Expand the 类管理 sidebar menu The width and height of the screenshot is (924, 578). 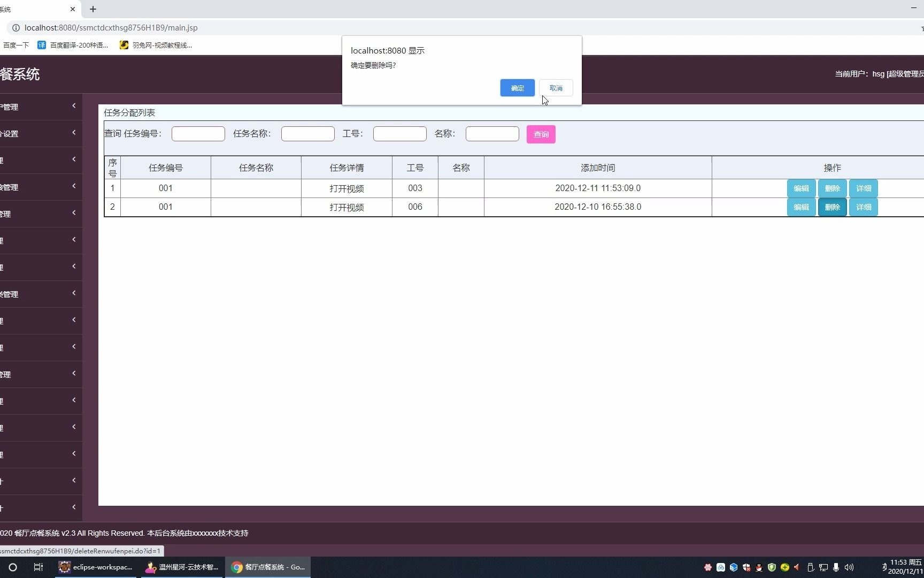41,294
